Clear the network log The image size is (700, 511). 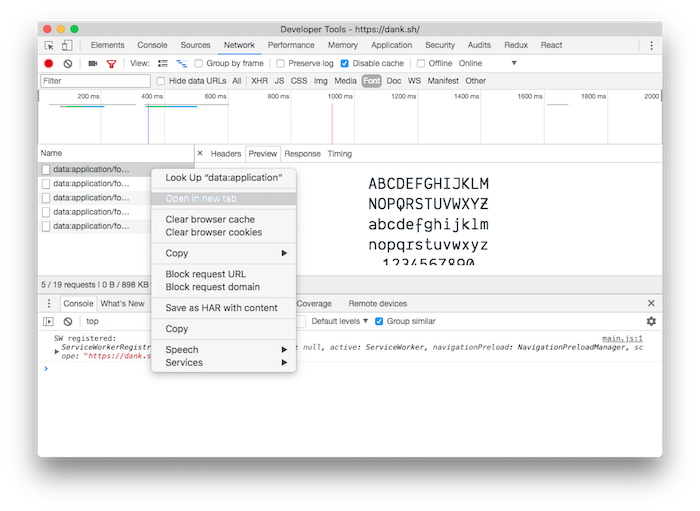(x=67, y=63)
